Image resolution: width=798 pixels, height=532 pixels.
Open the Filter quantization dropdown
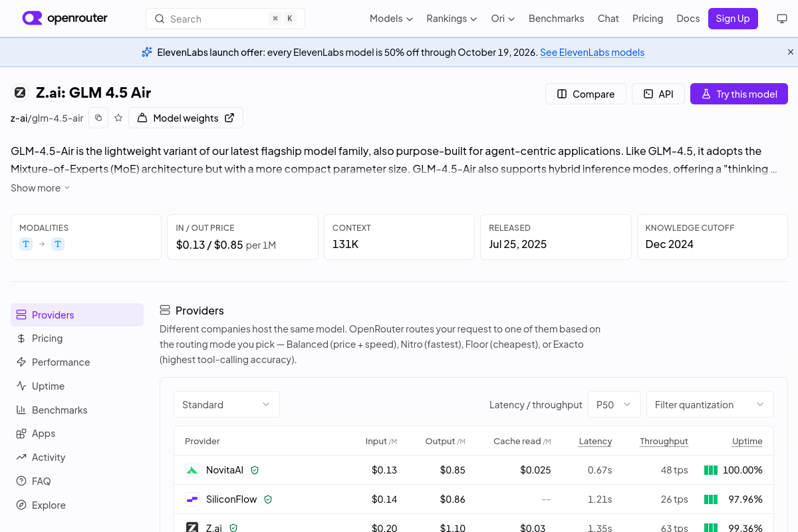pos(710,404)
